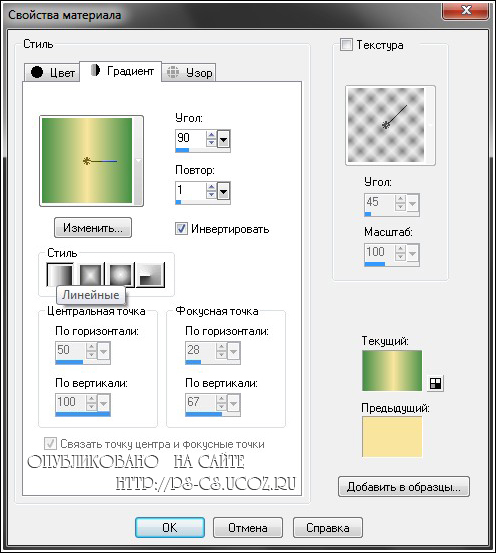
Task: Select the radial gradient style icon
Action: [x=151, y=274]
